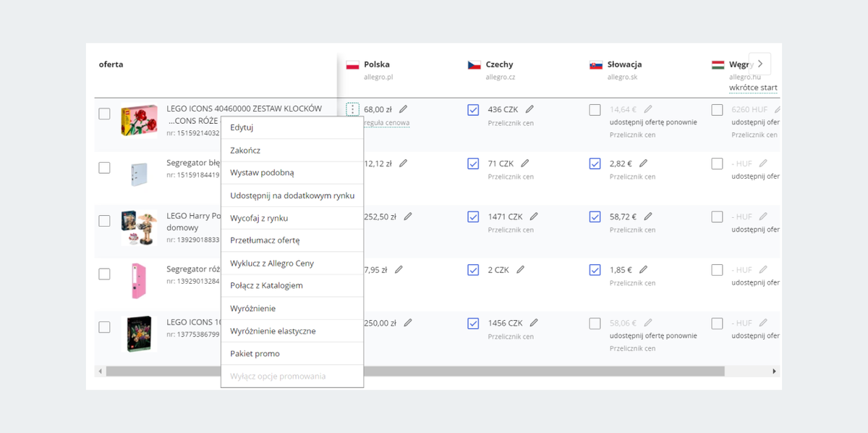Image resolution: width=868 pixels, height=433 pixels.
Task: Select Połącz z Katalogiem menu item
Action: tap(292, 286)
